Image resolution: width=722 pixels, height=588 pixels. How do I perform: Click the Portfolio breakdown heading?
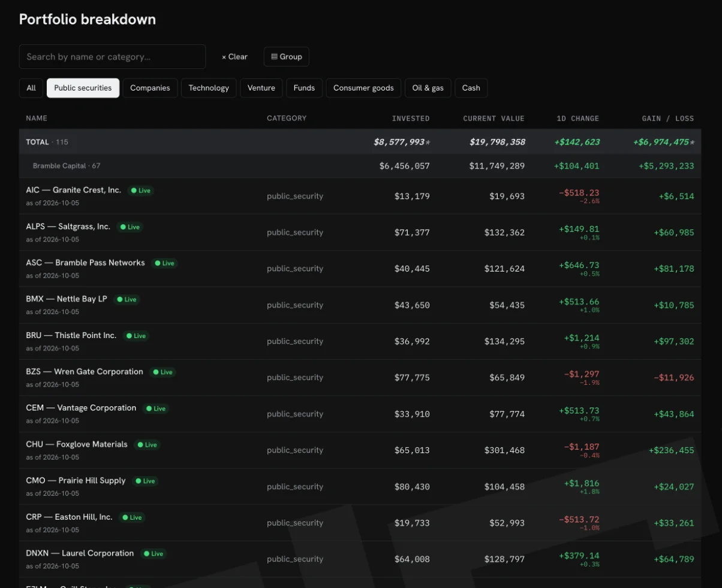(x=88, y=19)
